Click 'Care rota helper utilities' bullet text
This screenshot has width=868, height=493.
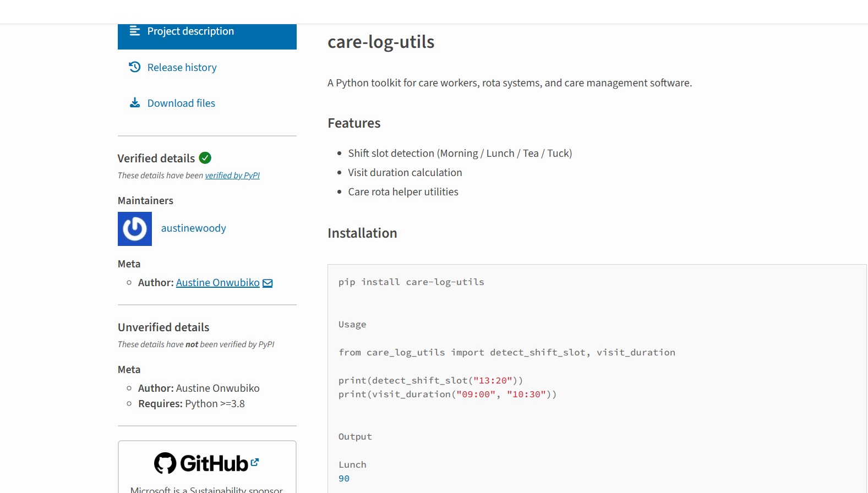click(403, 191)
